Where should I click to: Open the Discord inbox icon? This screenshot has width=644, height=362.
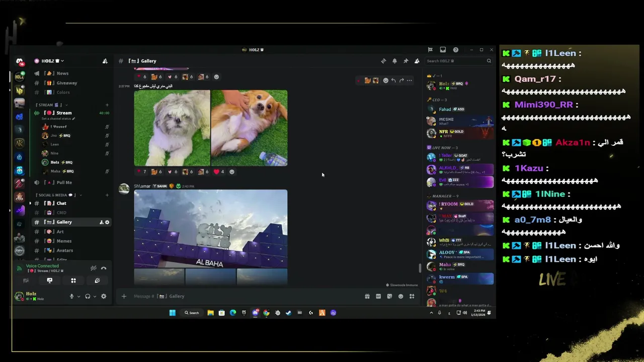pyautogui.click(x=443, y=50)
